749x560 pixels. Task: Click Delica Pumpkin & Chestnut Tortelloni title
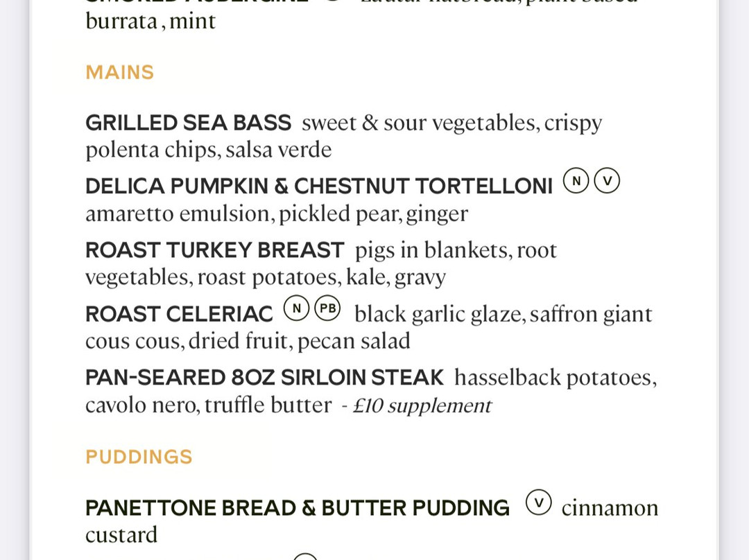pos(318,186)
